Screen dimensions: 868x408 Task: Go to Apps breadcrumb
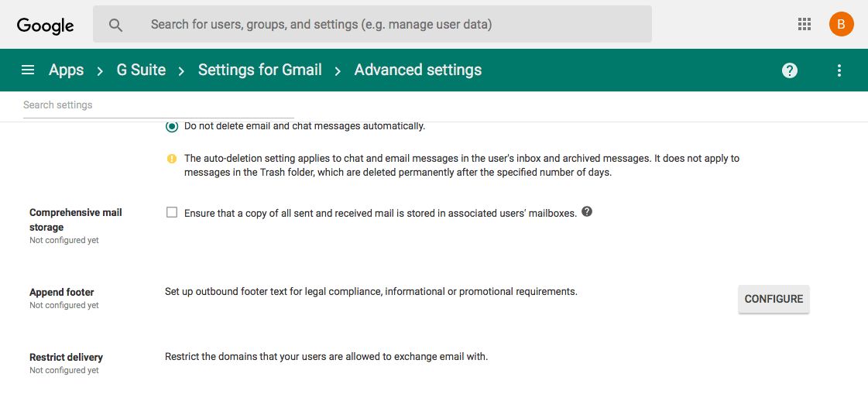pos(66,70)
